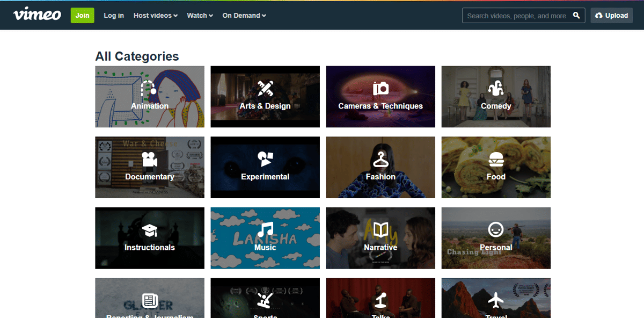Click the camera icon for Cameras & Techniques
The height and width of the screenshot is (318, 644).
coord(380,88)
